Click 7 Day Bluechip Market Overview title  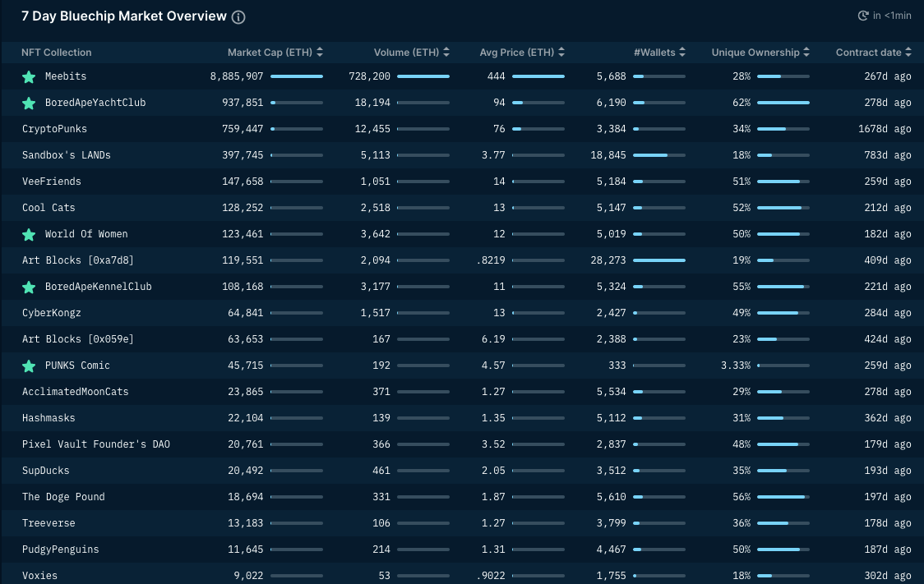pos(124,16)
